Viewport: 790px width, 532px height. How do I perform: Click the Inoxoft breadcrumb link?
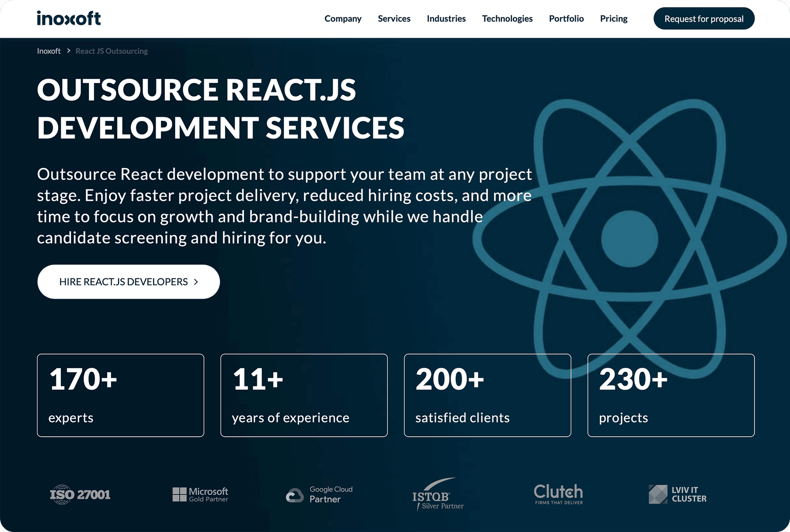point(48,50)
